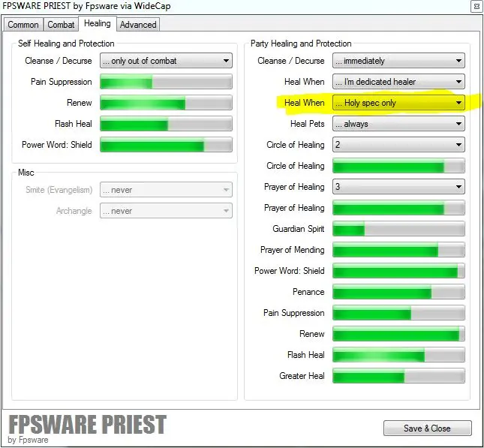This screenshot has height=448, width=484.
Task: Click the Self Flash Heal slider
Action: (167, 124)
